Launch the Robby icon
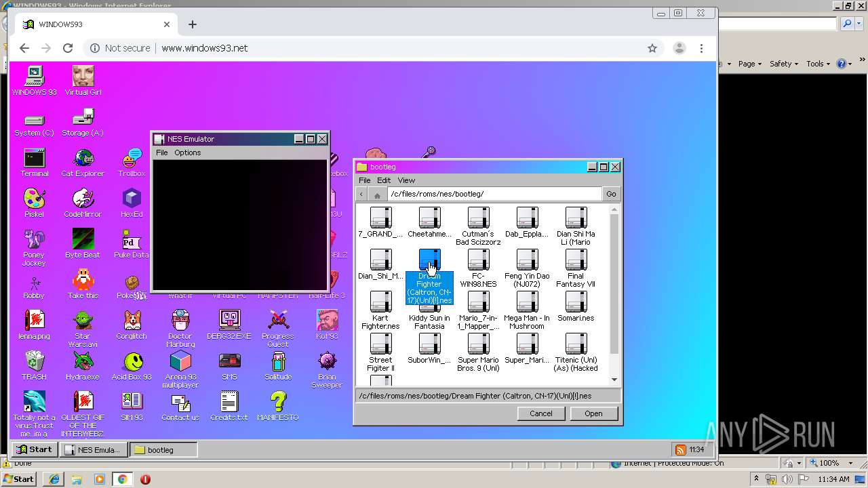Screen dimensions: 868x488 (x=34, y=287)
